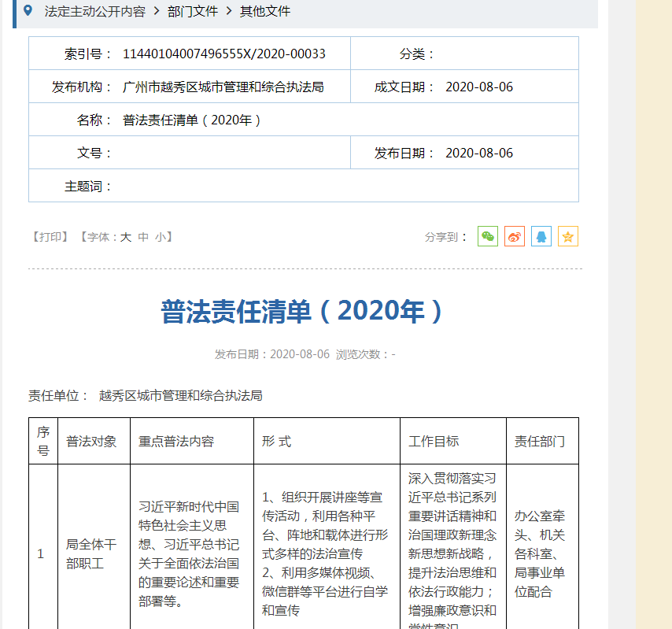Click chevron between 部门文件 and 其他文件
This screenshot has width=672, height=629.
tap(228, 11)
